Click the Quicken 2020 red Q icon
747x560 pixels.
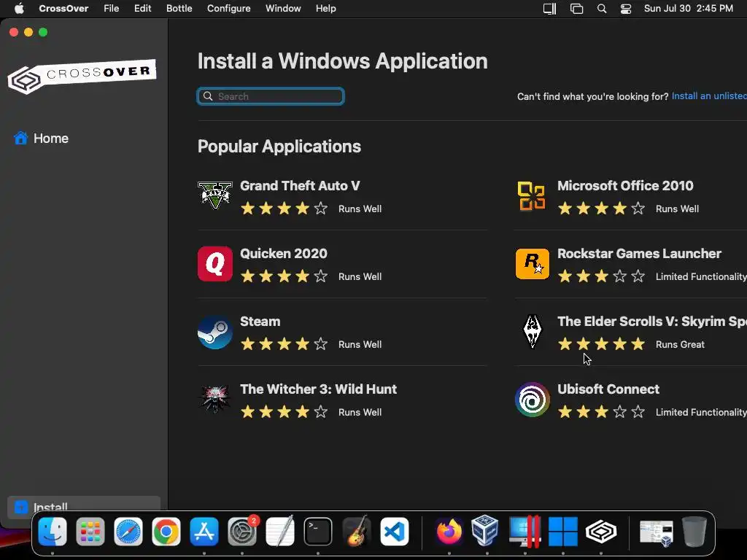point(215,264)
